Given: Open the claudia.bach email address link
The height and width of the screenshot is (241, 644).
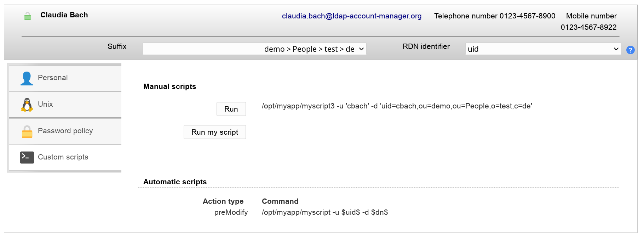Looking at the screenshot, I should [x=351, y=16].
